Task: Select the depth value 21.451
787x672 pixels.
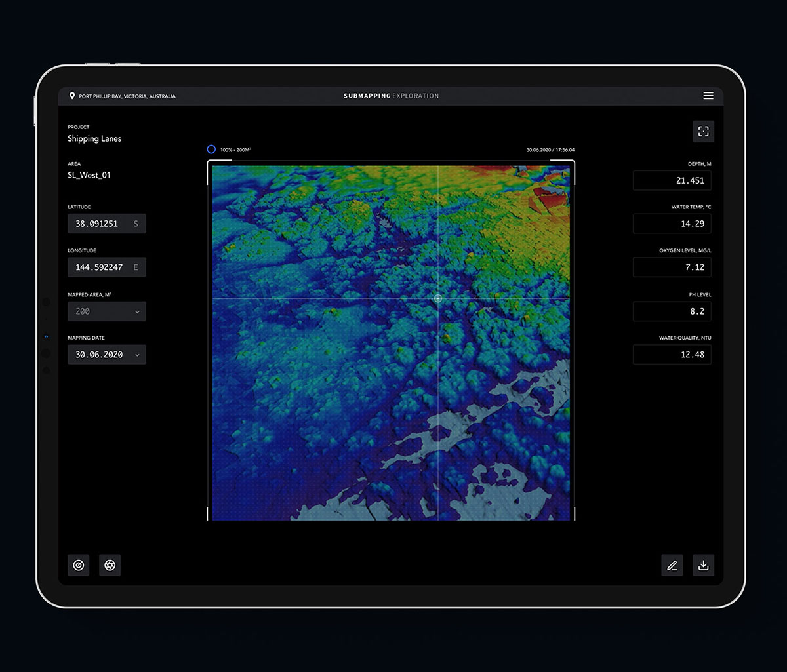Action: (672, 180)
